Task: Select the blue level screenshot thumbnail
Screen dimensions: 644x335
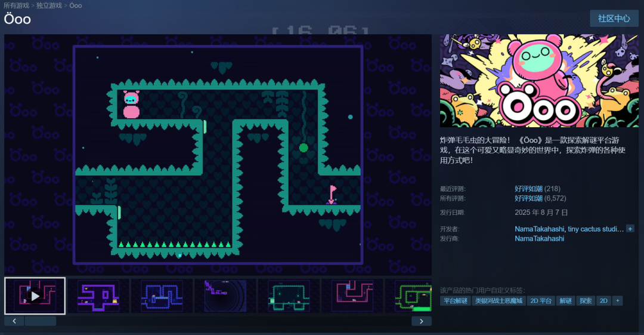Action: click(162, 296)
